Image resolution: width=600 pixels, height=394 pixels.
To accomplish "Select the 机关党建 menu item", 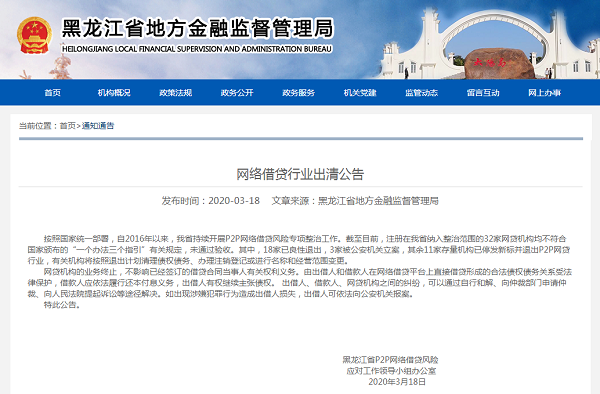I will pos(360,93).
